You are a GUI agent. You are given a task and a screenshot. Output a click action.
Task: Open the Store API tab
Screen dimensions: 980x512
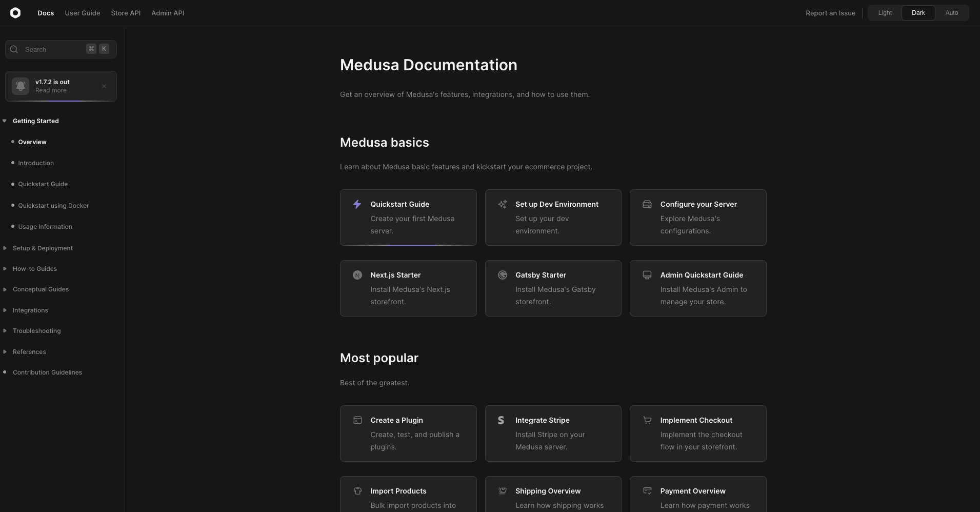[x=125, y=13]
